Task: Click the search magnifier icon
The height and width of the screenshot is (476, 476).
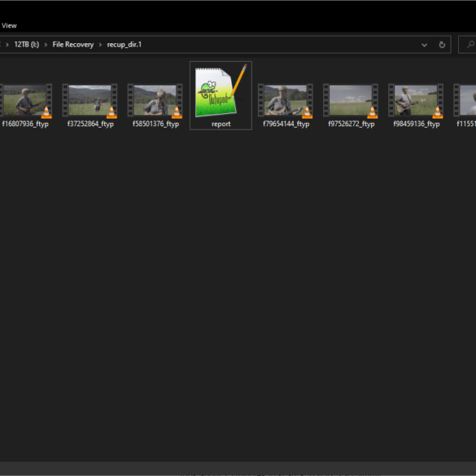Action: [x=470, y=45]
